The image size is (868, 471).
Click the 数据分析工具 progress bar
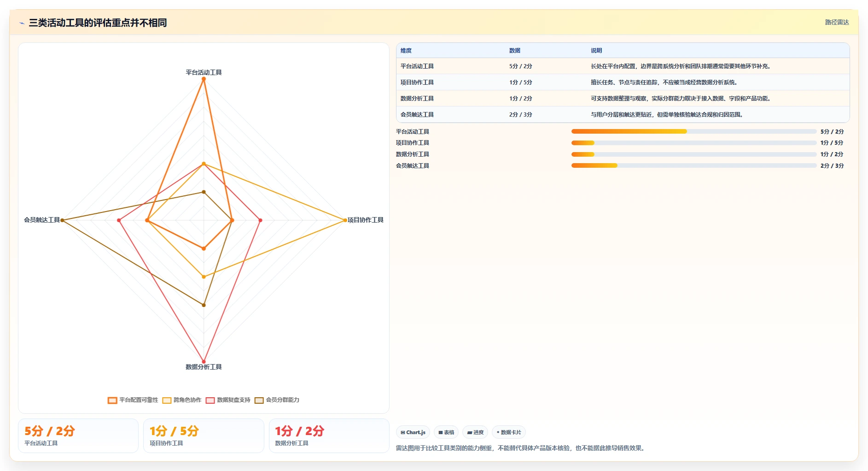tap(694, 154)
